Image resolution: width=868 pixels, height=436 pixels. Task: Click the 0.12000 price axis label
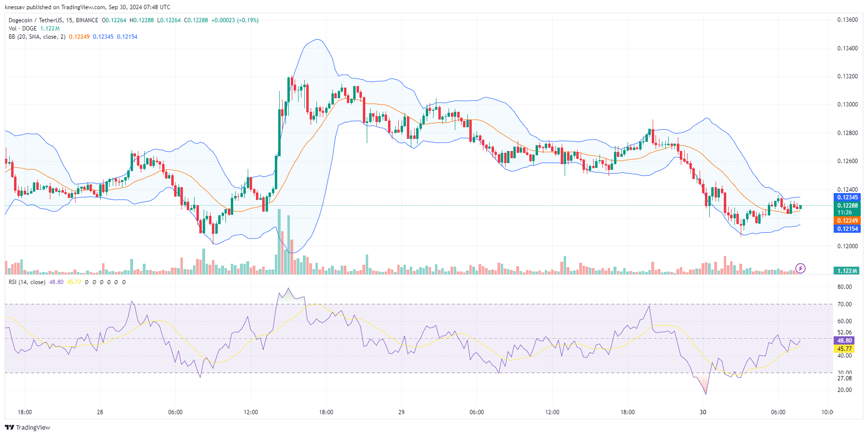pos(848,246)
